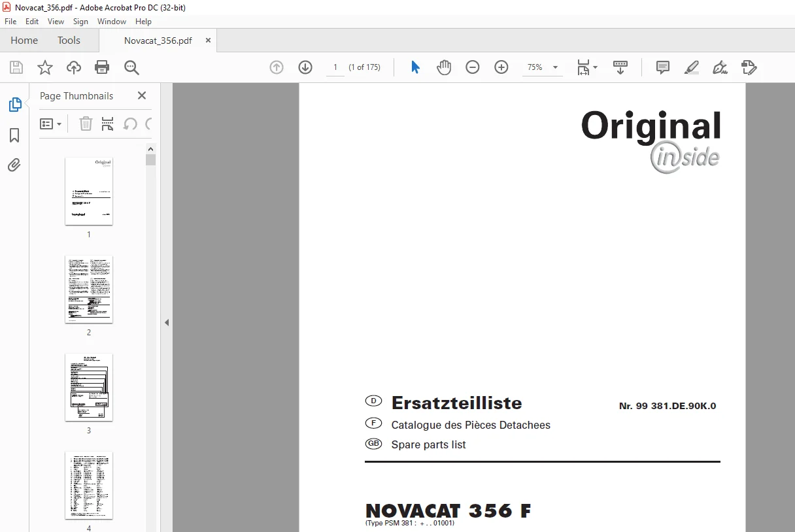Click the page number input field
Viewport: 795px width, 532px height.
[335, 67]
